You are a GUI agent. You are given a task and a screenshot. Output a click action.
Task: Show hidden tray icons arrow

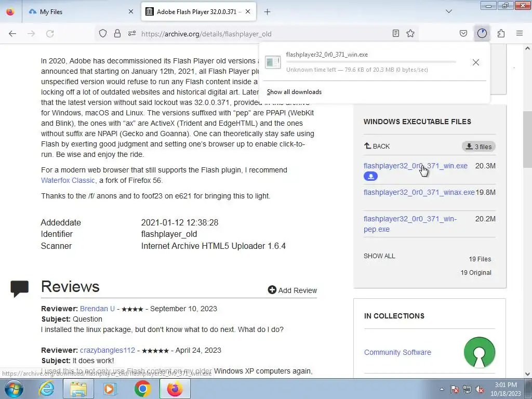(x=442, y=390)
